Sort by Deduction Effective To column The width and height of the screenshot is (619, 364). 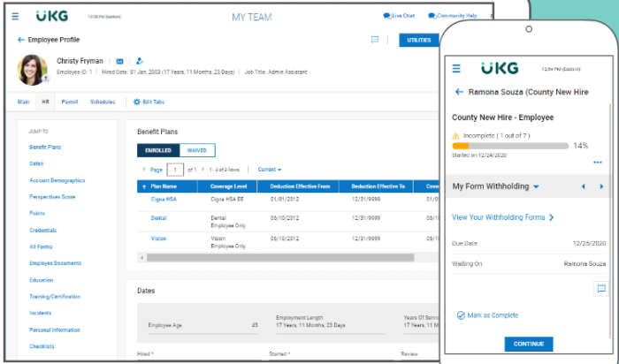(376, 186)
